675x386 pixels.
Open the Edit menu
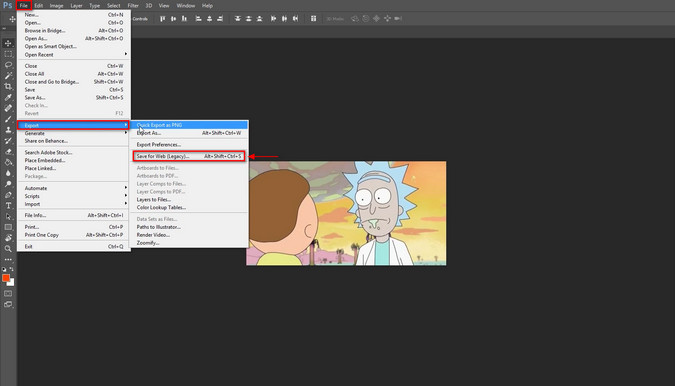click(x=38, y=6)
